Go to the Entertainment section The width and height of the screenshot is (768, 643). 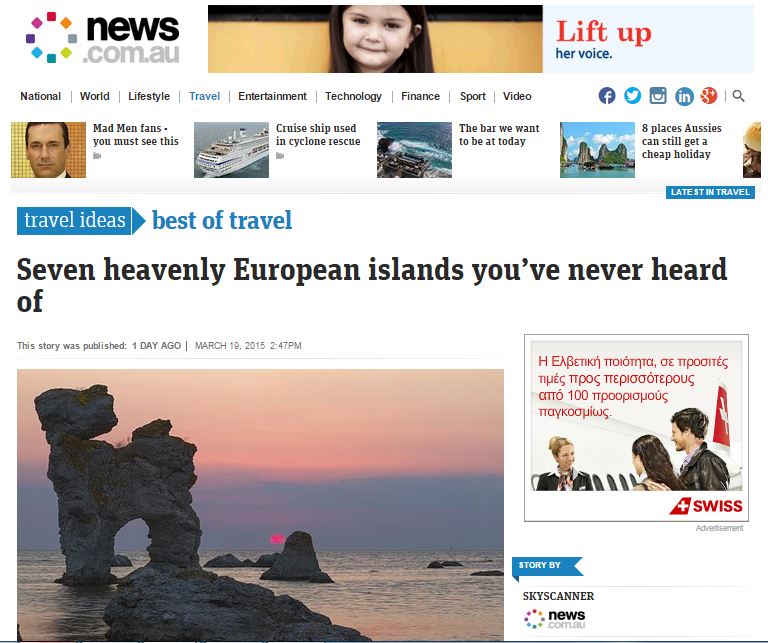coord(272,96)
